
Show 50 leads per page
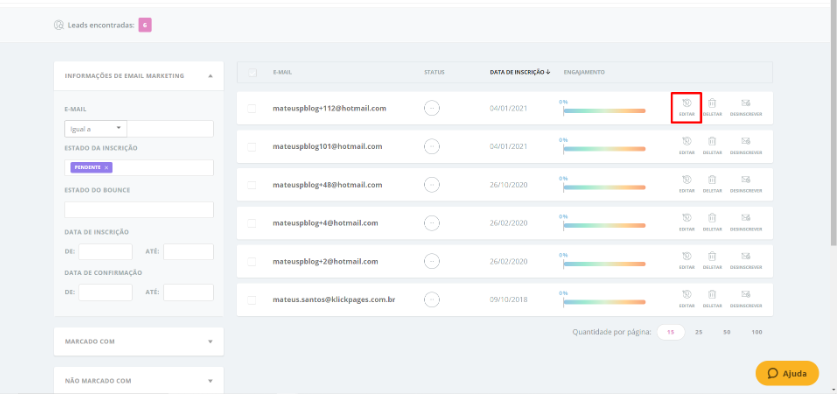click(727, 332)
